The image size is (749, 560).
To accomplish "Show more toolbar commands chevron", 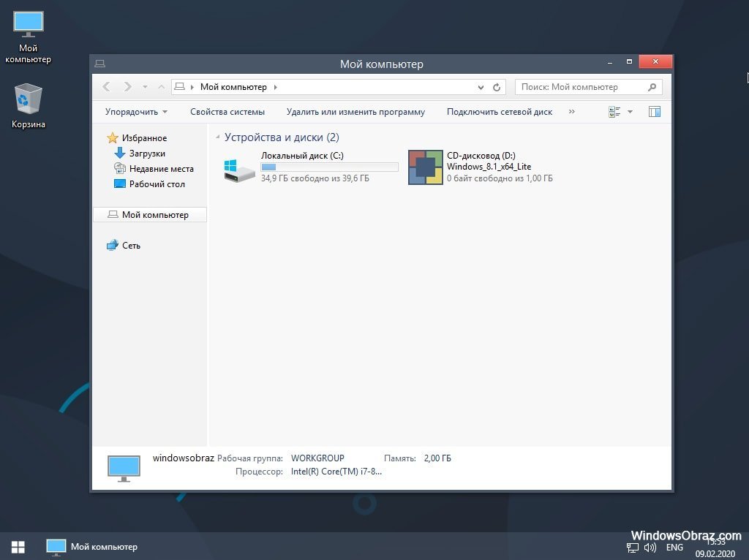I will [x=572, y=112].
